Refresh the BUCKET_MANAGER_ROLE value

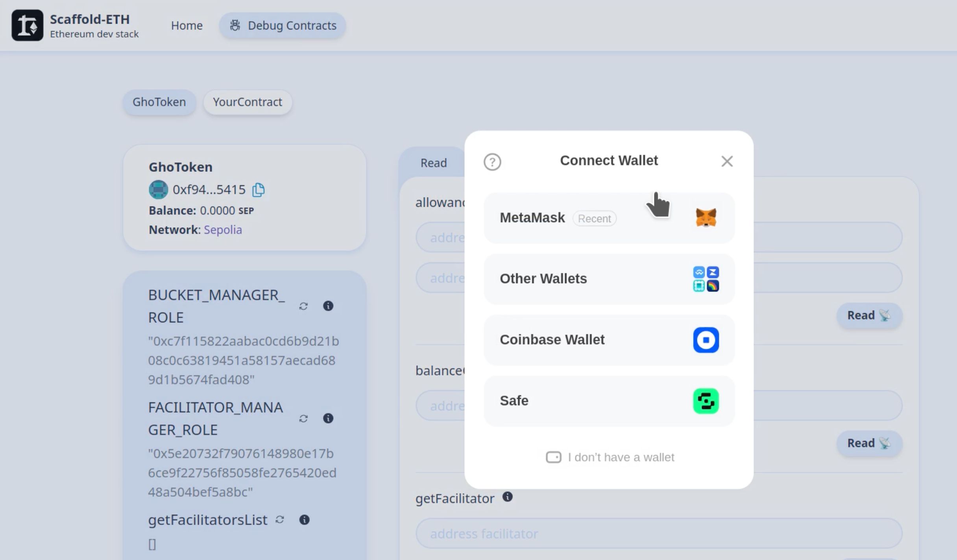point(303,306)
